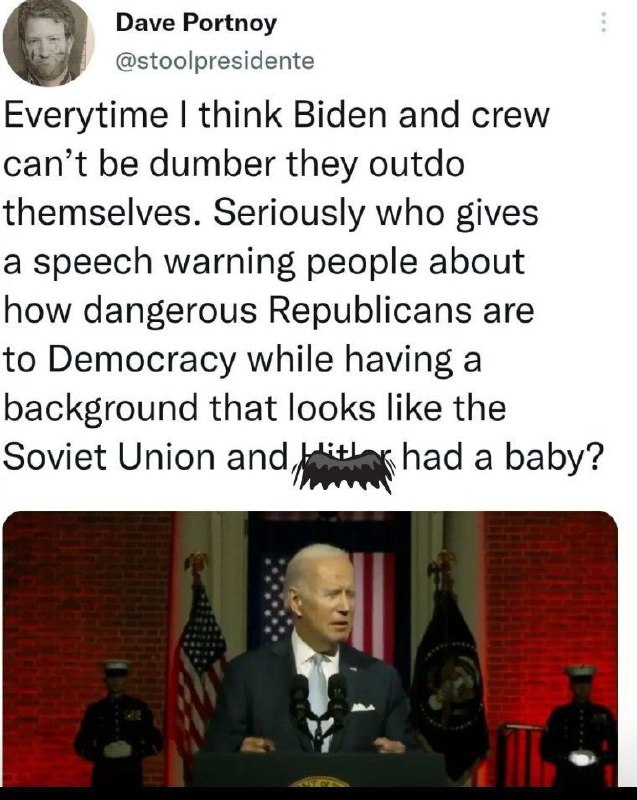Click the marine standing on the right
The width and height of the screenshot is (637, 800).
580,724
